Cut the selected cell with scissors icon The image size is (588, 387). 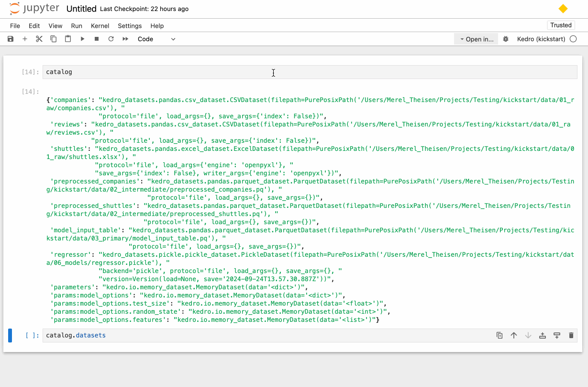(x=39, y=39)
